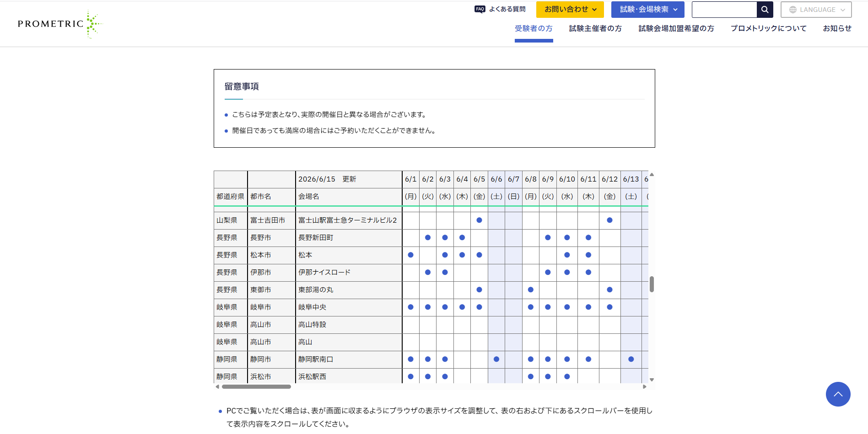
Task: Focus the site search input field
Action: coord(724,10)
